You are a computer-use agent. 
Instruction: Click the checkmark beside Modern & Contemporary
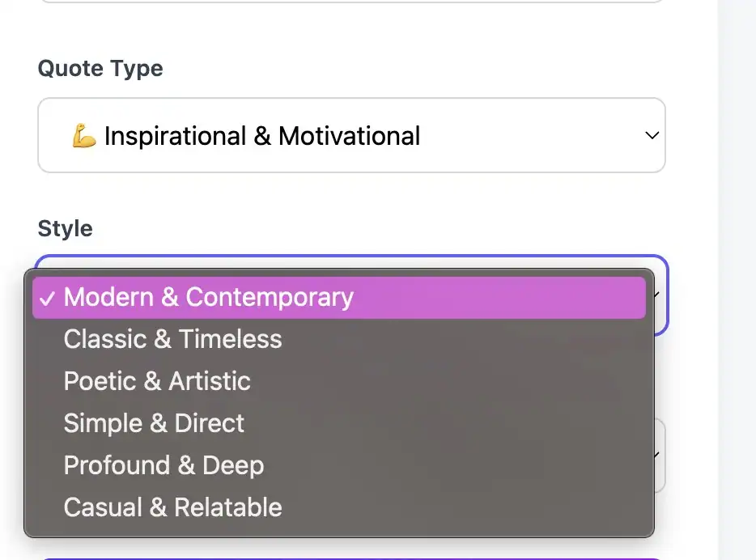46,298
